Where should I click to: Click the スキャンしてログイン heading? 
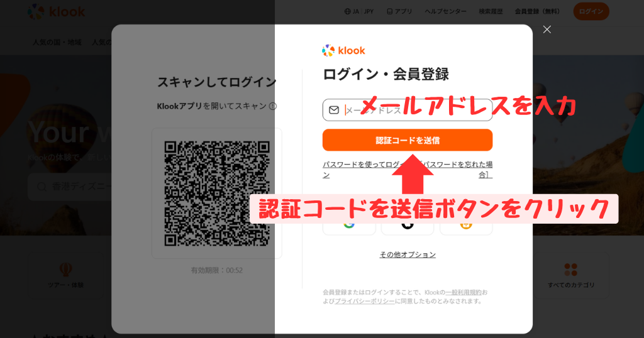coord(217,82)
